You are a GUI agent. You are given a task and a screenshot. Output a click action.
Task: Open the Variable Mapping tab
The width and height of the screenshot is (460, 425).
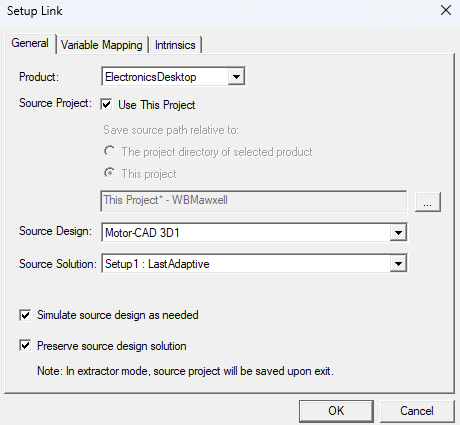coord(102,45)
